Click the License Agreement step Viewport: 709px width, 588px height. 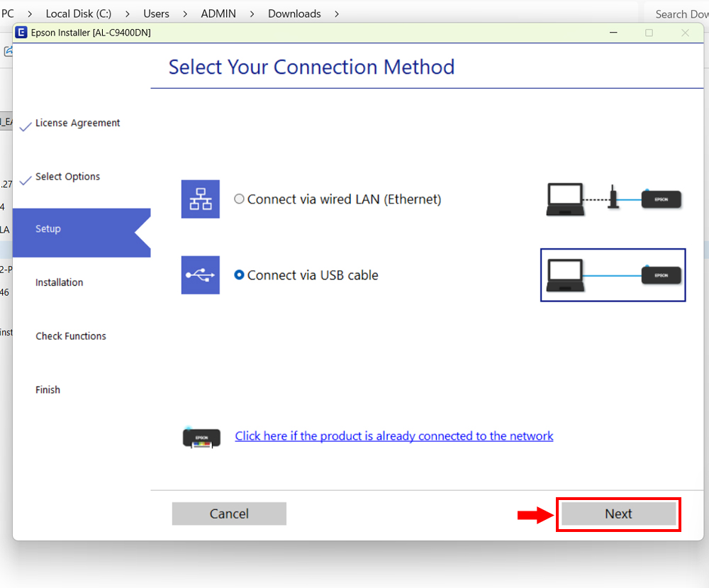pyautogui.click(x=77, y=123)
